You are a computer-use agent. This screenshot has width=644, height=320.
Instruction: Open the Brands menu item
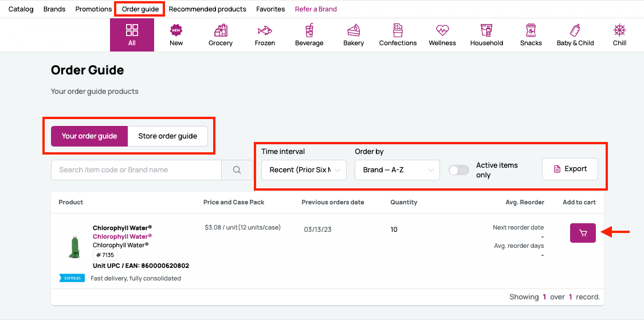[54, 9]
